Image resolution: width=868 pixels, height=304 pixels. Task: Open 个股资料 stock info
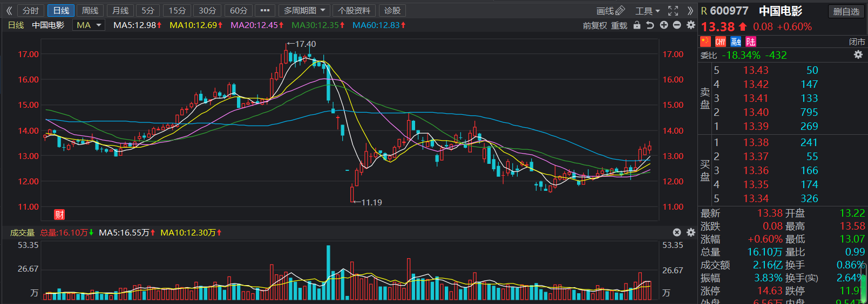354,11
